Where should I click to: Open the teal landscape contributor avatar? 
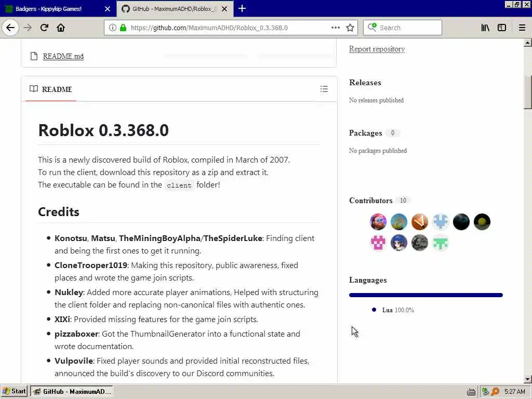398,222
